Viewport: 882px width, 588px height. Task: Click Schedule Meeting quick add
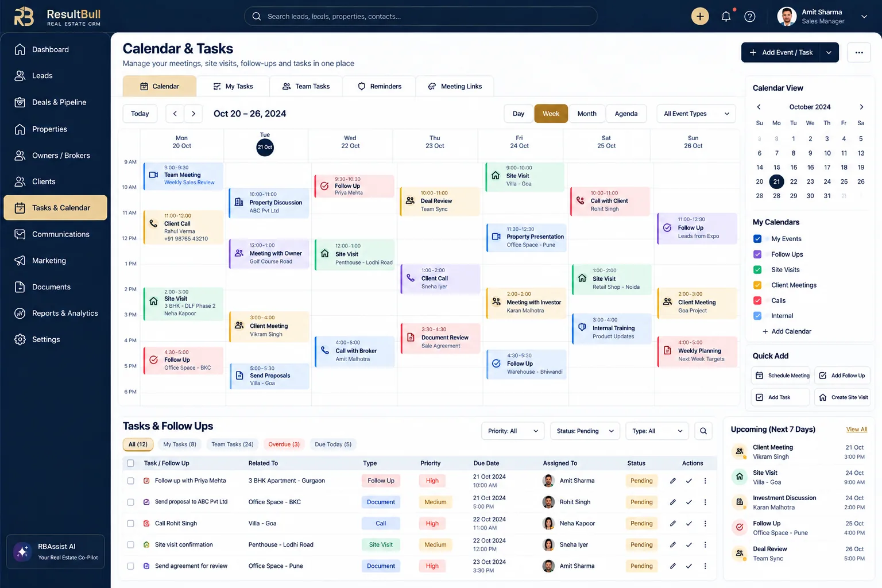[x=781, y=376]
